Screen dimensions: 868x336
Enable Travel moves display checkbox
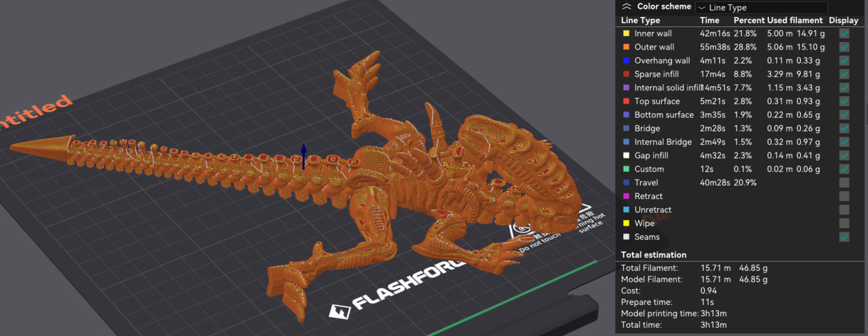pos(844,182)
